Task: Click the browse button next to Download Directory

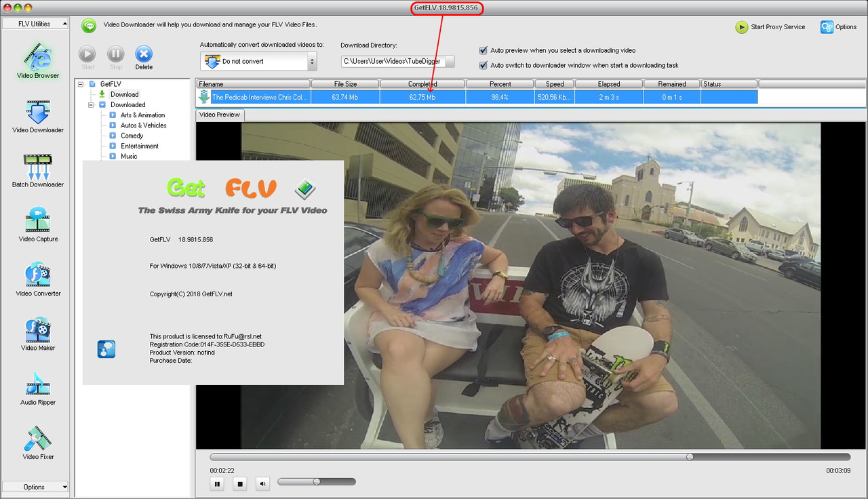Action: coord(449,61)
